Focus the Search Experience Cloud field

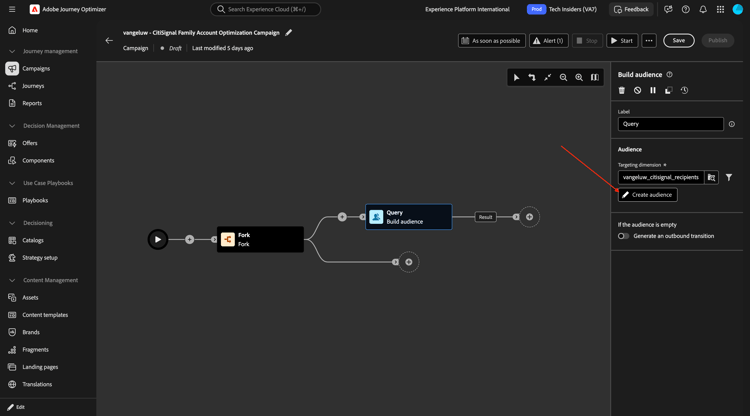265,9
